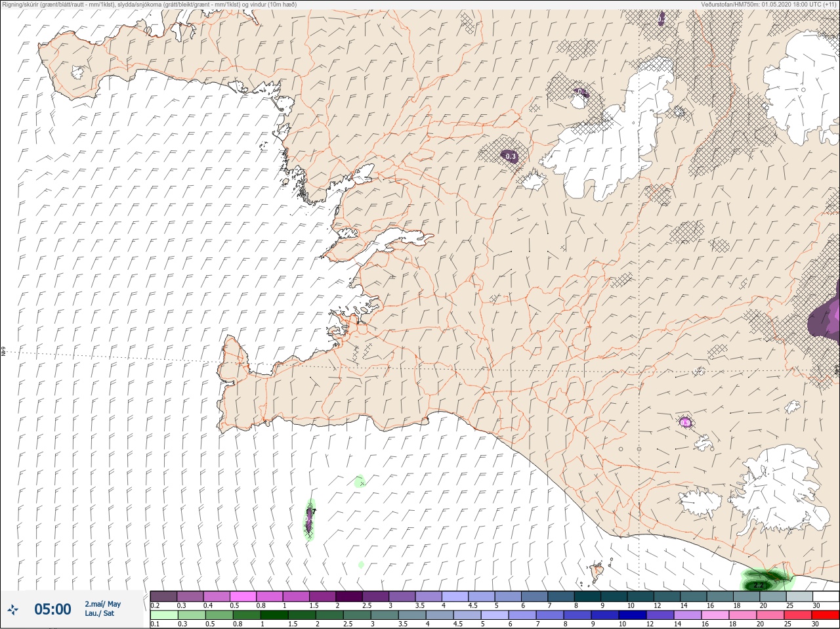Screen dimensions: 840x629
Task: Pick the dark plum 0.2 swatch in upper legend
Action: click(x=163, y=596)
